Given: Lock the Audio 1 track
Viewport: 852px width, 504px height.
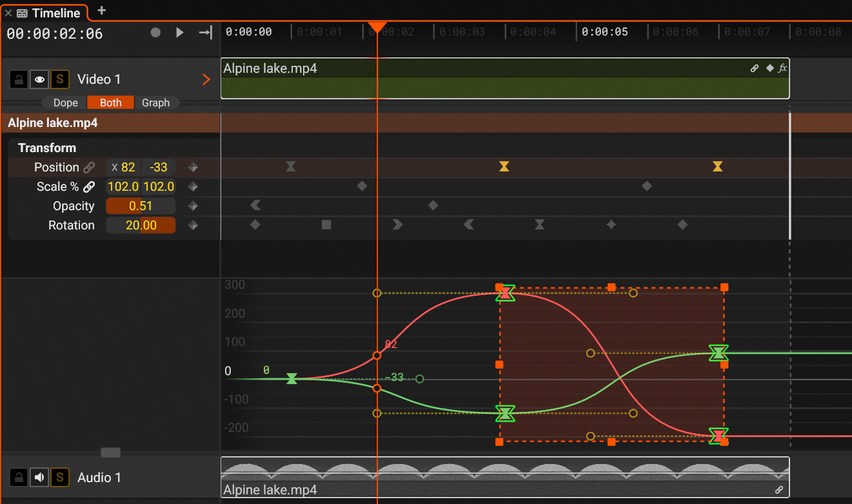Looking at the screenshot, I should pyautogui.click(x=19, y=478).
